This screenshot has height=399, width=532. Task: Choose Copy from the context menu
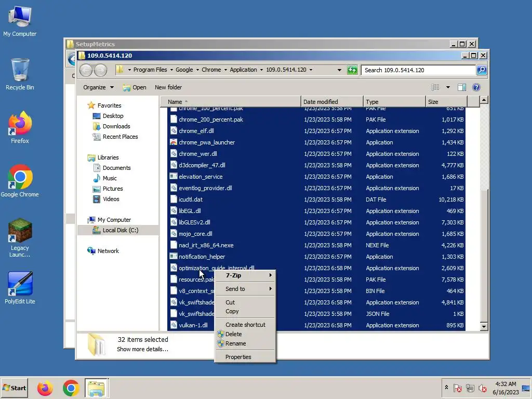coord(245,312)
